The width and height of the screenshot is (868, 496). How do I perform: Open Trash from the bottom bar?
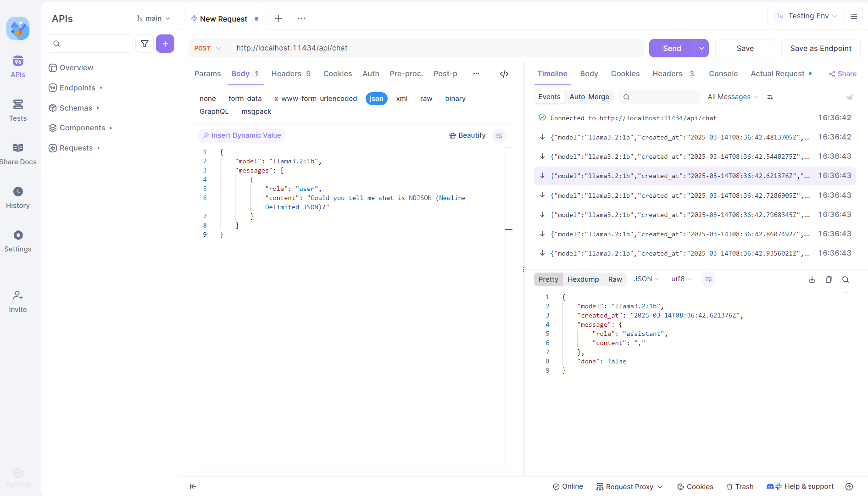coord(740,487)
